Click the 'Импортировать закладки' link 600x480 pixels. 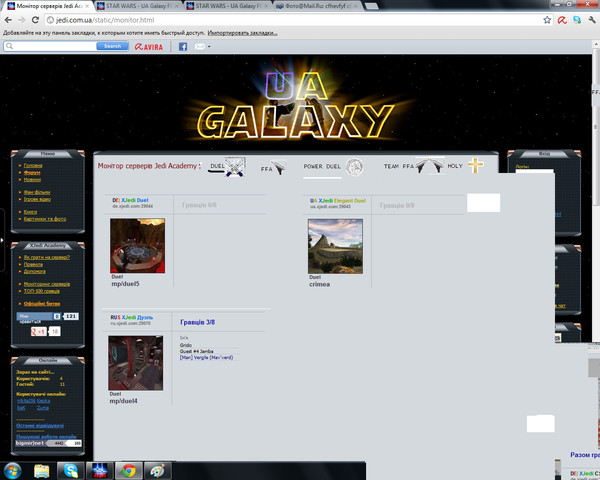(x=243, y=33)
